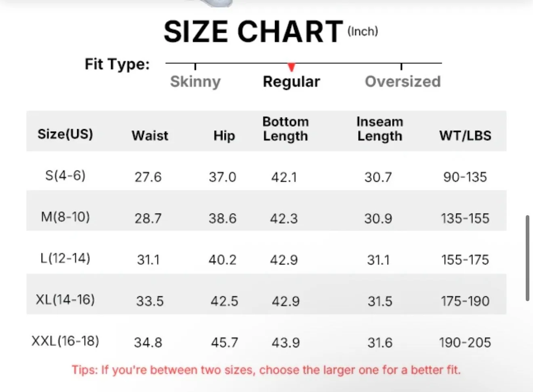The height and width of the screenshot is (392, 533).
Task: Click the SIZE CHART heading
Action: click(253, 31)
